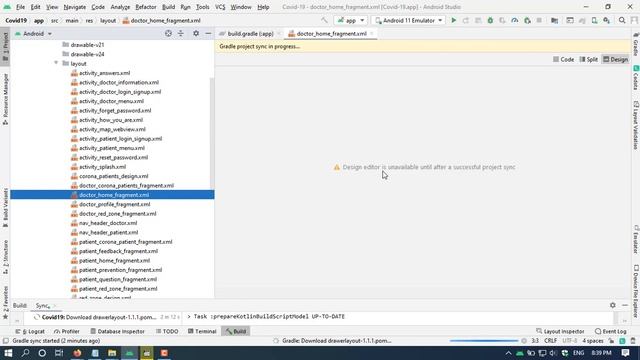Hide the Build panel

point(625,305)
